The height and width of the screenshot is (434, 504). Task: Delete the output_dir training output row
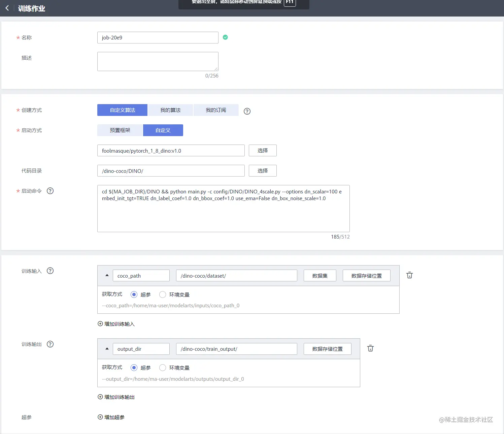click(370, 348)
